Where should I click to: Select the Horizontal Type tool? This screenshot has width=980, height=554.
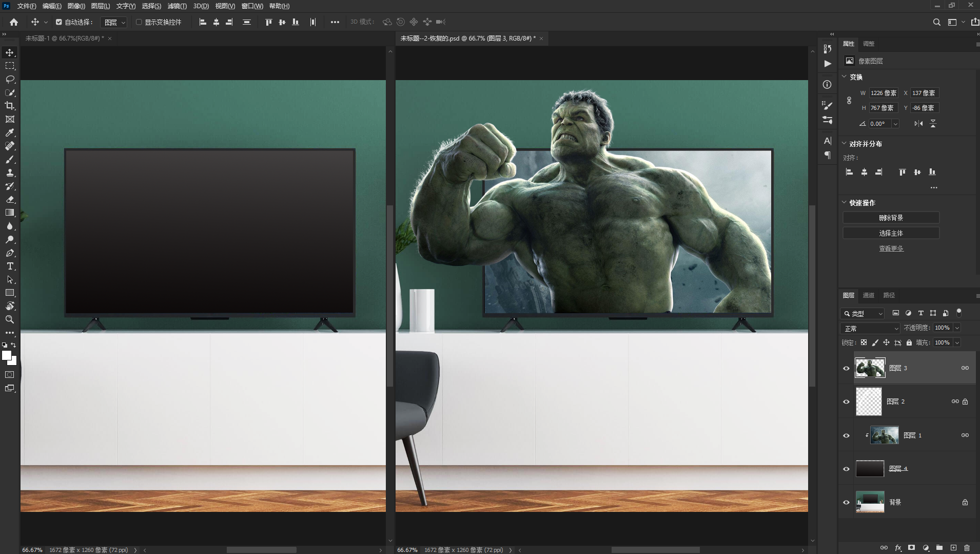click(x=10, y=266)
